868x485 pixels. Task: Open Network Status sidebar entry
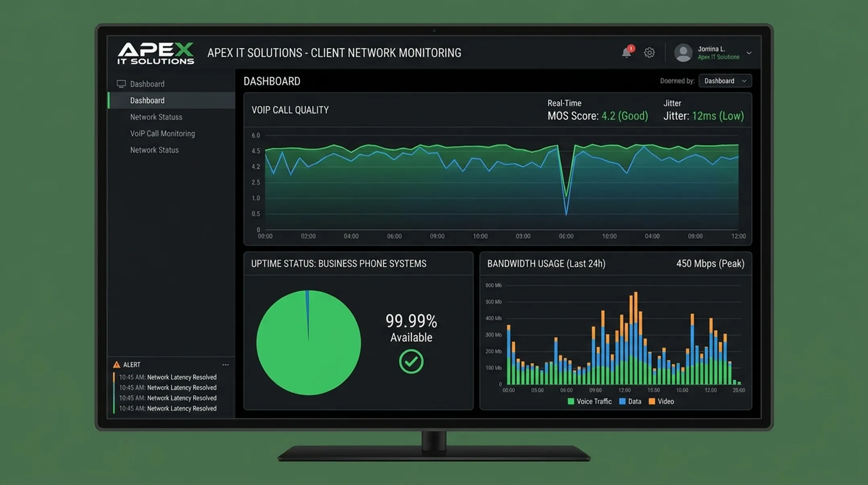point(154,150)
